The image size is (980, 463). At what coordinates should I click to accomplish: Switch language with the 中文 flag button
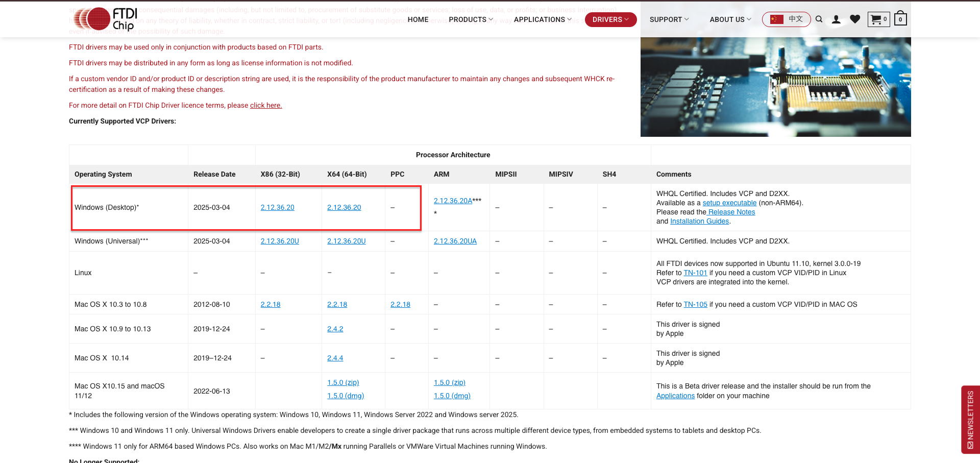pyautogui.click(x=786, y=19)
